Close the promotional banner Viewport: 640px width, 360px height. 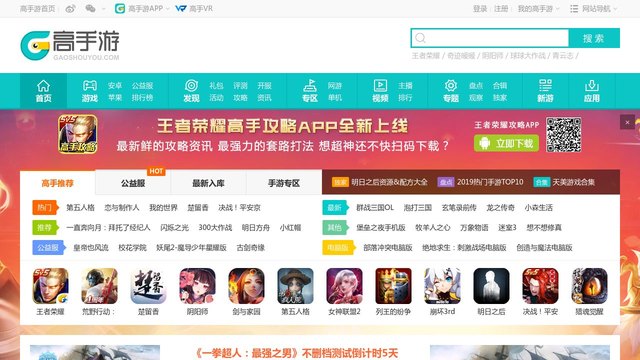(x=627, y=122)
